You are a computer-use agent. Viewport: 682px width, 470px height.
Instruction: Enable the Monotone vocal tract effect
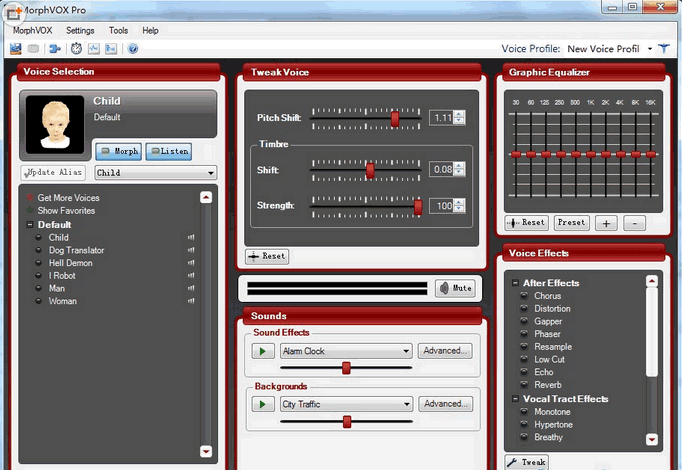(x=525, y=412)
